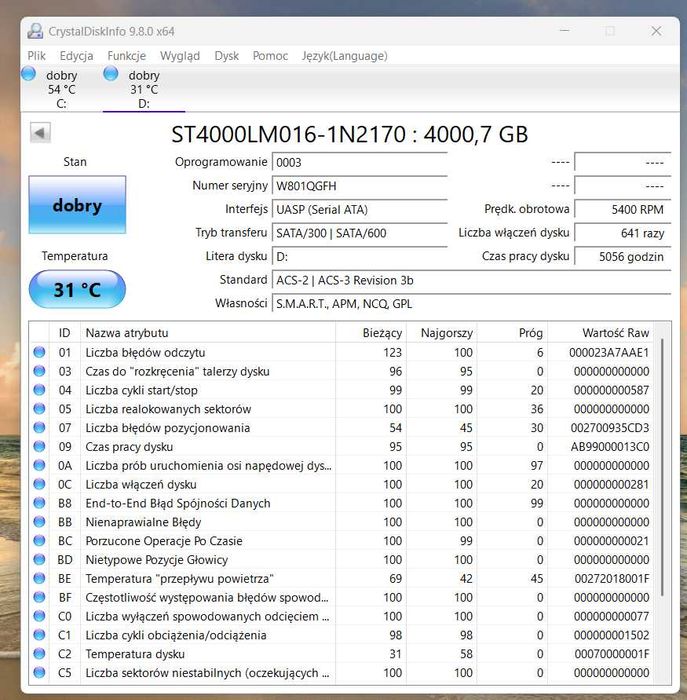This screenshot has height=700, width=687.
Task: Select 'Nietypowe Pozycje Głowicy' attribute name
Action: 157,560
